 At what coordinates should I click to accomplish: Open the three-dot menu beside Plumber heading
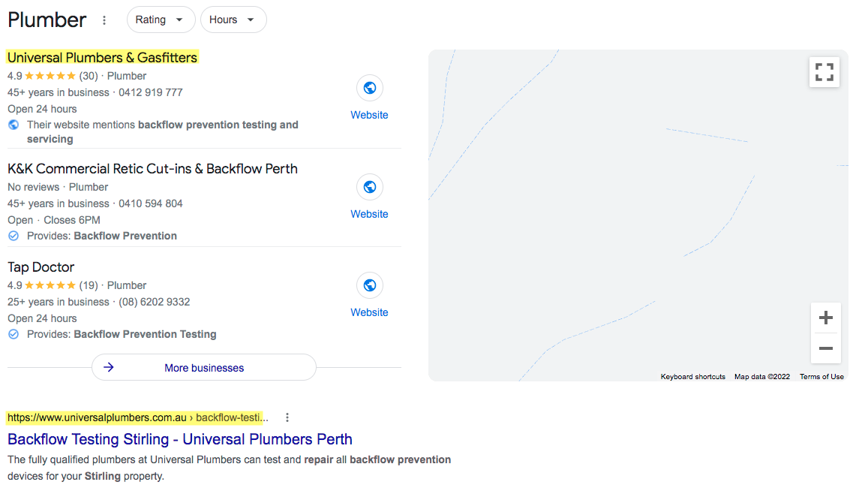[104, 20]
